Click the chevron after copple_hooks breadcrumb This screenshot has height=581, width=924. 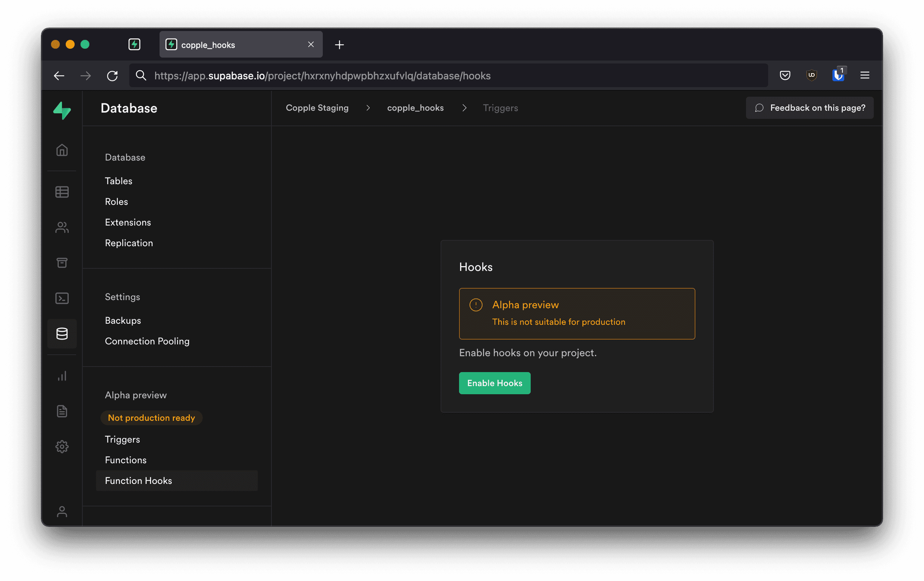click(464, 108)
